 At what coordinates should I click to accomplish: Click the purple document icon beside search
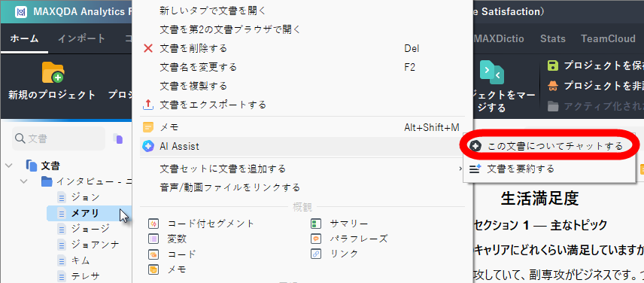coord(118,138)
